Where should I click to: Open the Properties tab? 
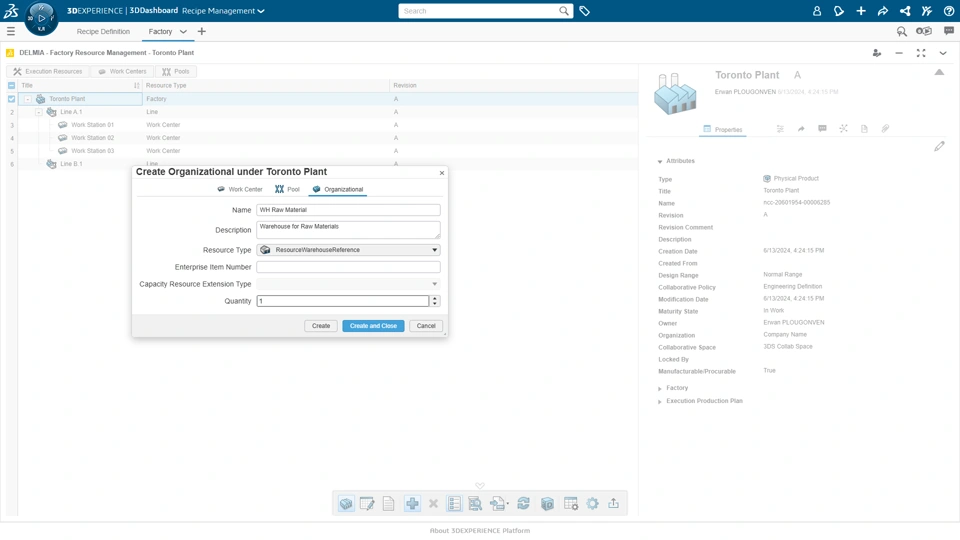722,129
